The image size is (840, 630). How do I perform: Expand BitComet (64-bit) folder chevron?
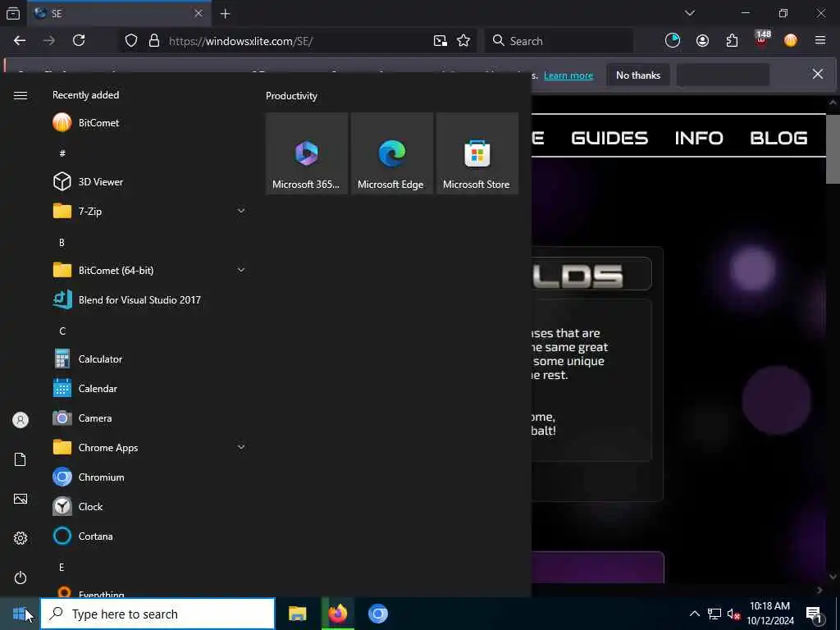coord(241,270)
